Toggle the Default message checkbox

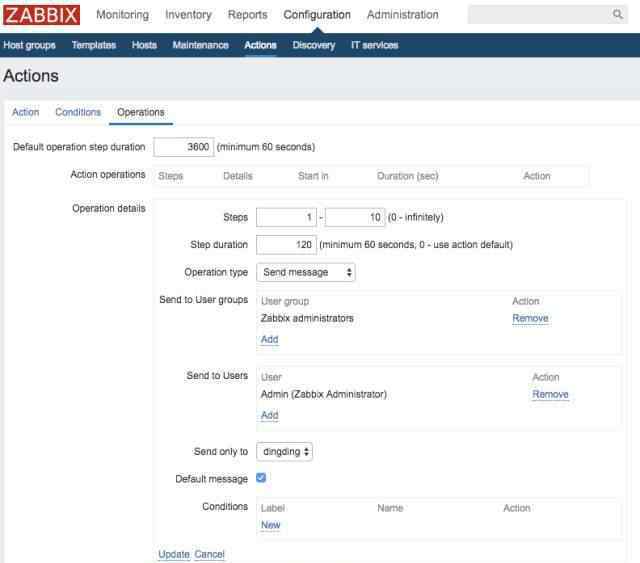[x=261, y=477]
